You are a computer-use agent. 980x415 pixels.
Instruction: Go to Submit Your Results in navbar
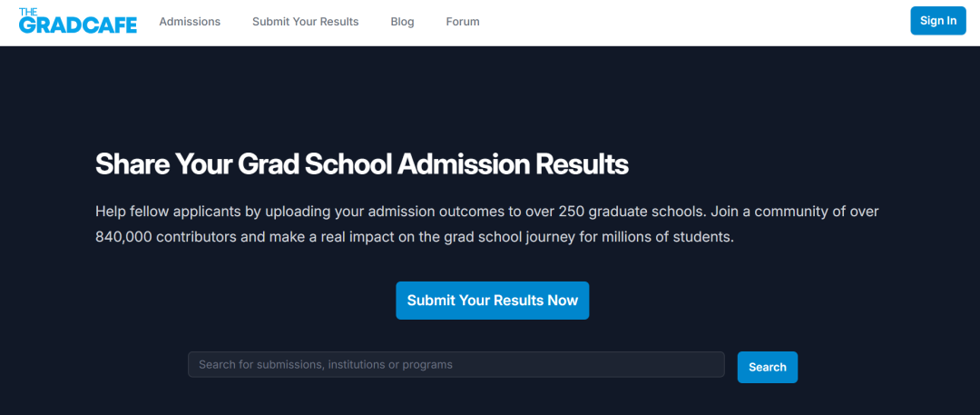click(x=305, y=22)
